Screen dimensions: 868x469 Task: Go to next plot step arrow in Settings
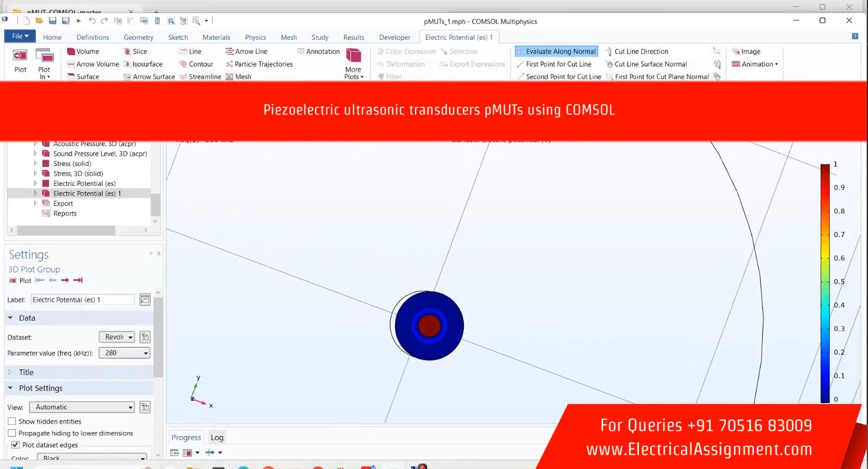click(x=65, y=280)
